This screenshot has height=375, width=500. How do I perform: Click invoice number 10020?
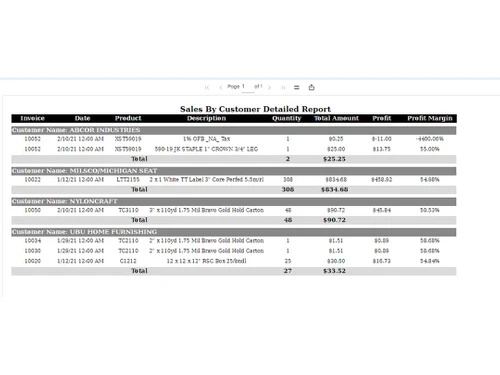click(x=32, y=261)
